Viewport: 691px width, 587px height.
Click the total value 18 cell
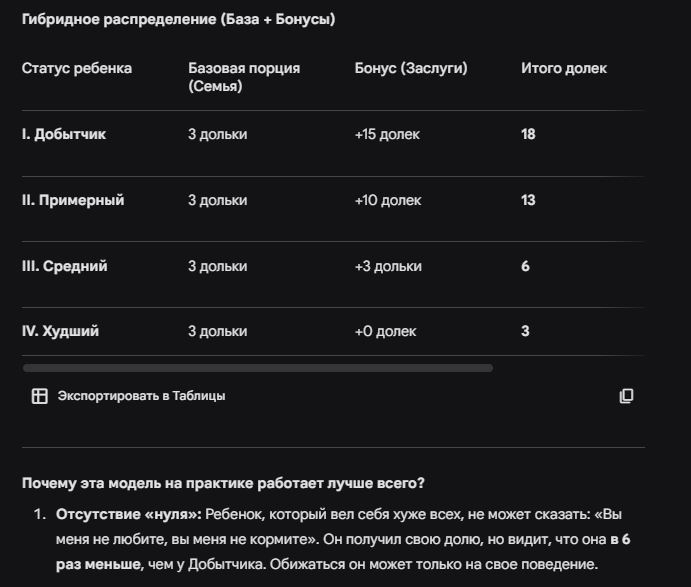click(528, 134)
